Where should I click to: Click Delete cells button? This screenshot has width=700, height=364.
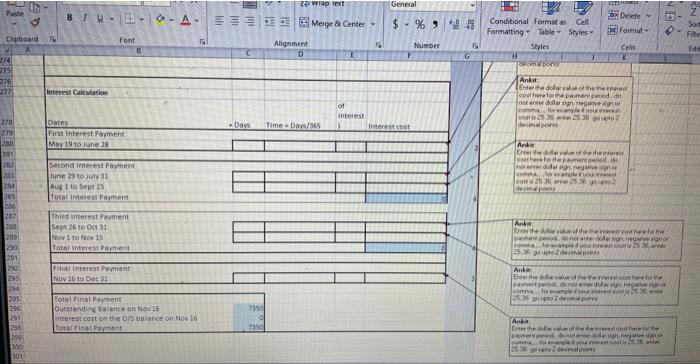[x=624, y=16]
